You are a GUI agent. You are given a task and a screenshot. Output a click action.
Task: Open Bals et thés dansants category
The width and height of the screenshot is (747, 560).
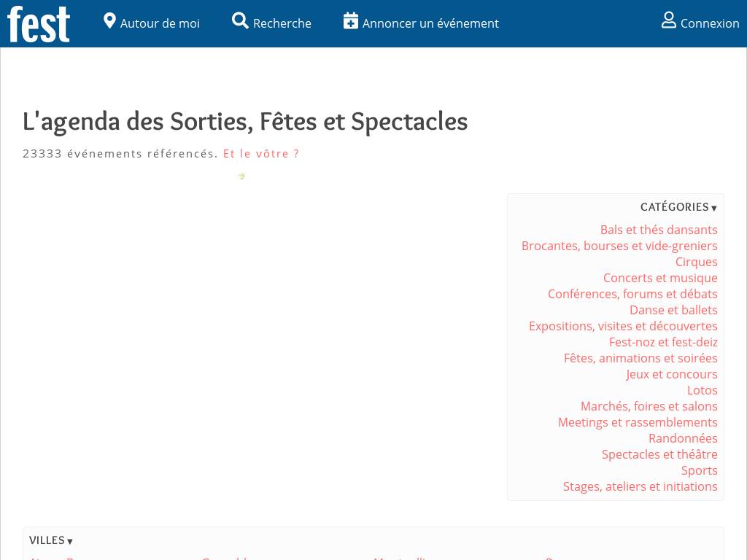click(659, 230)
